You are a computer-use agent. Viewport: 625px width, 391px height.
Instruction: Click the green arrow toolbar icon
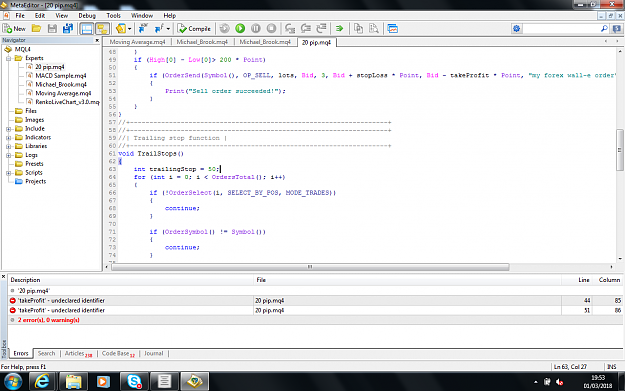pyautogui.click(x=339, y=29)
